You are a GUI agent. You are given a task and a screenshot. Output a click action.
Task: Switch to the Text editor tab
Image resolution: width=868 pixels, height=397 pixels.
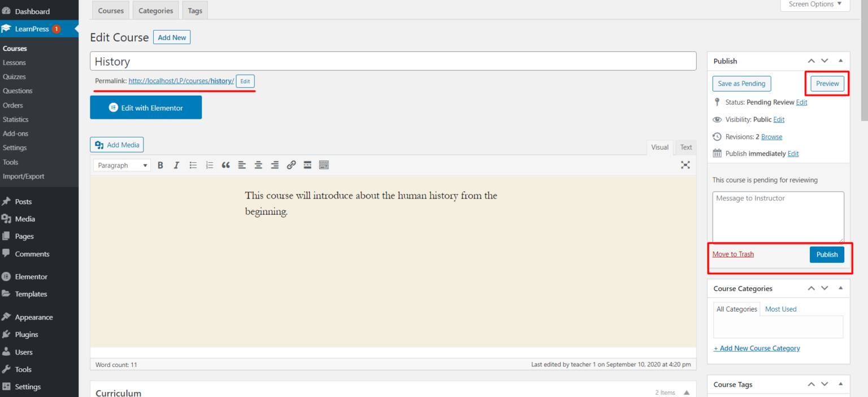pyautogui.click(x=685, y=147)
